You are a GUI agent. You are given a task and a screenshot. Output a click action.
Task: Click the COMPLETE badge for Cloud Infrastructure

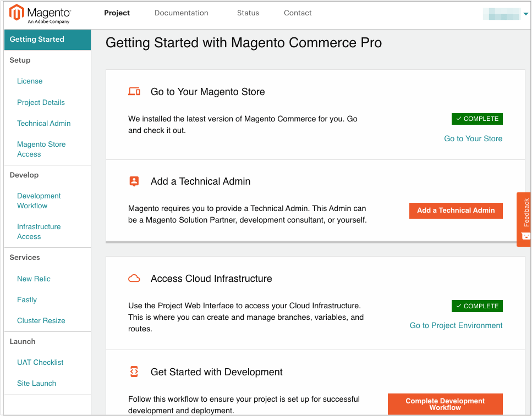click(x=476, y=306)
